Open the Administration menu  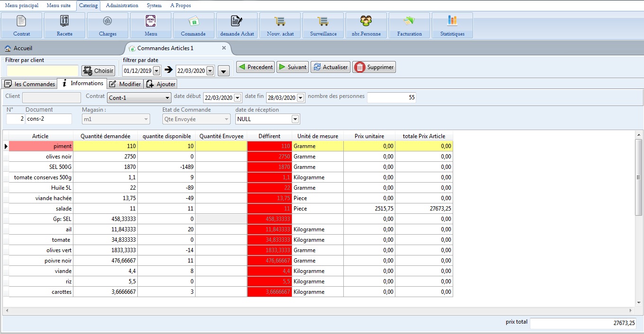coord(122,6)
